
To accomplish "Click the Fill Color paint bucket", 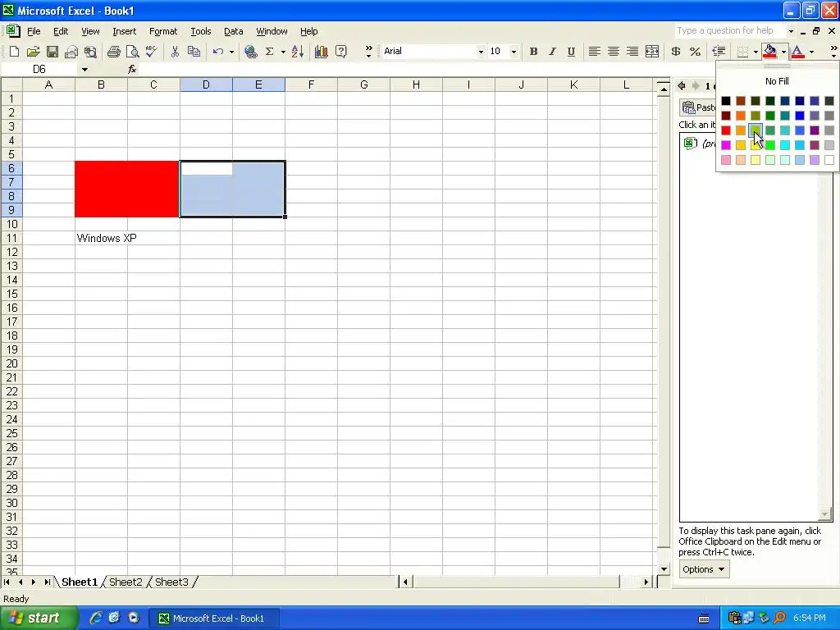I will [769, 52].
